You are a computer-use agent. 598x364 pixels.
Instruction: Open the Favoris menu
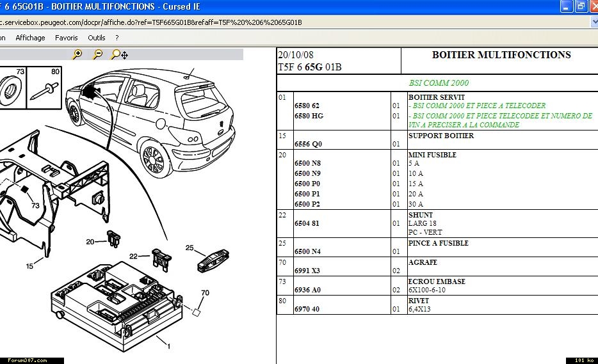[67, 38]
